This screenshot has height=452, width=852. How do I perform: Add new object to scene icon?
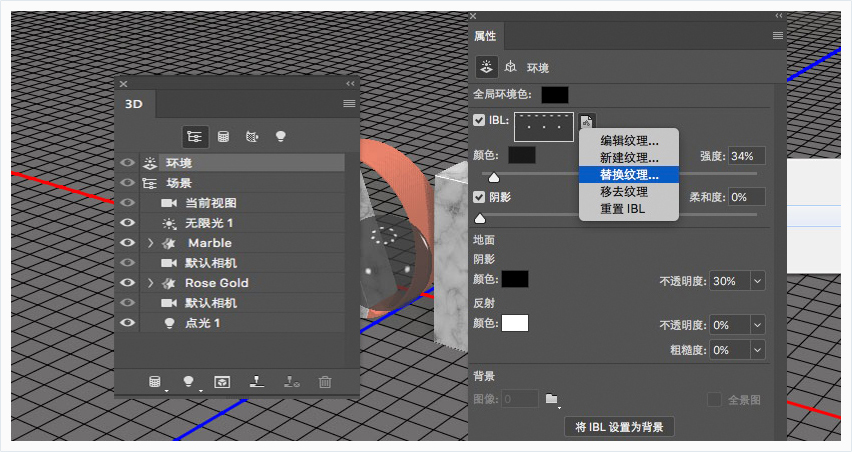[x=155, y=382]
